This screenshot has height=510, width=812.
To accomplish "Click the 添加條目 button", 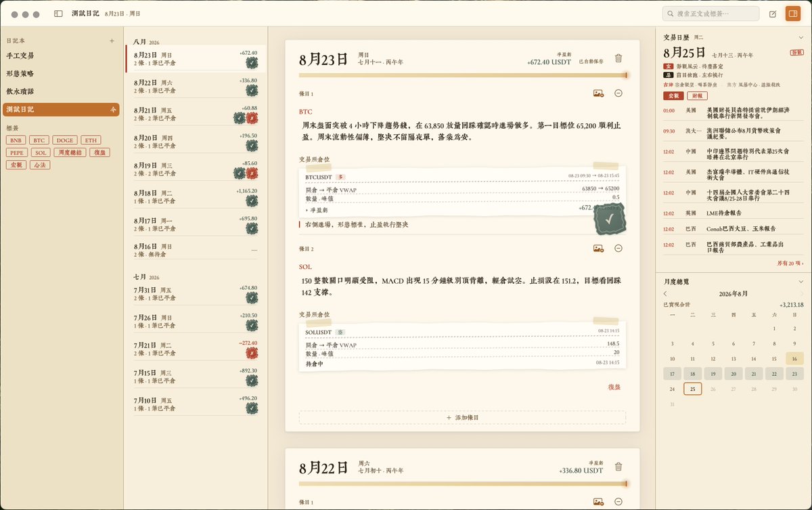I will 462,417.
